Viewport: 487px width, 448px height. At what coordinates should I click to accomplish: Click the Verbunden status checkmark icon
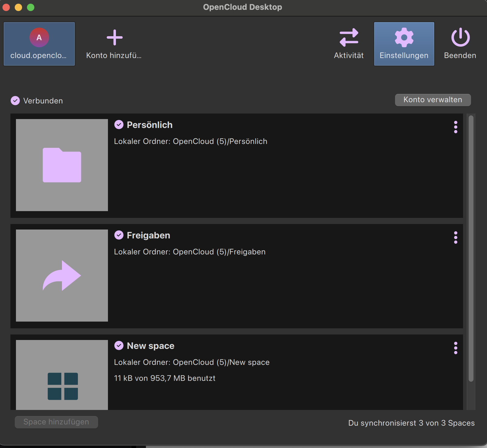coord(15,101)
